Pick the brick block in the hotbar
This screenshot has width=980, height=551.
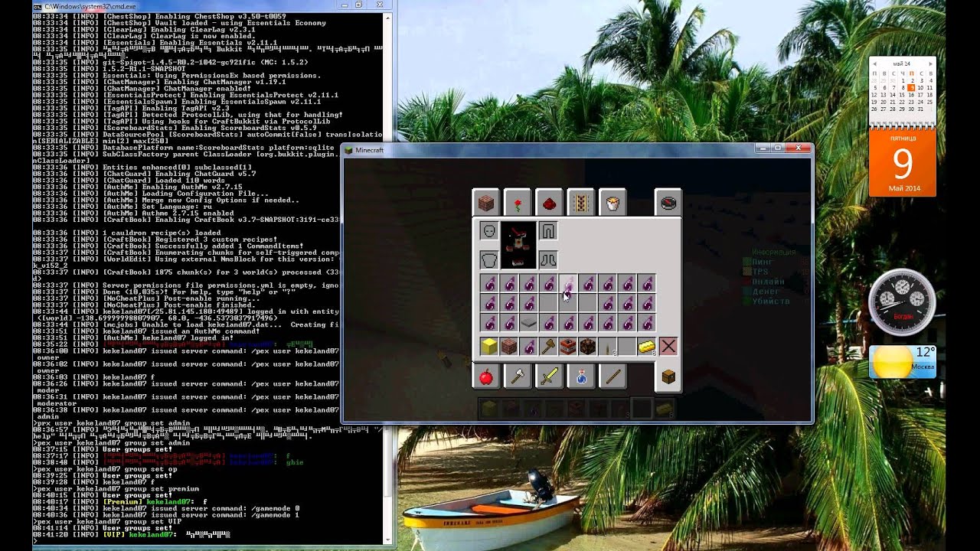pos(508,347)
